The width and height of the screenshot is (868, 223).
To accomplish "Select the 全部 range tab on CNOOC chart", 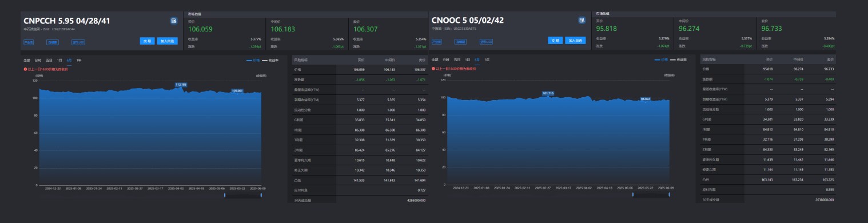I will click(x=435, y=59).
